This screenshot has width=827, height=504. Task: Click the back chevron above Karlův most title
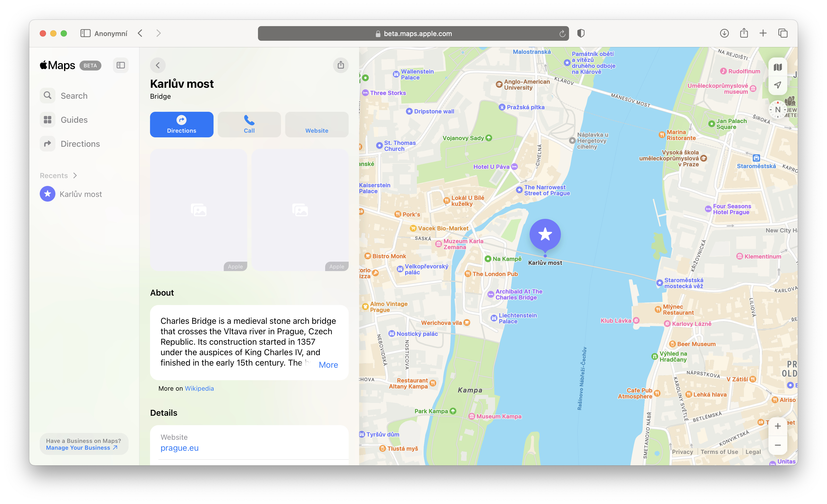[158, 65]
